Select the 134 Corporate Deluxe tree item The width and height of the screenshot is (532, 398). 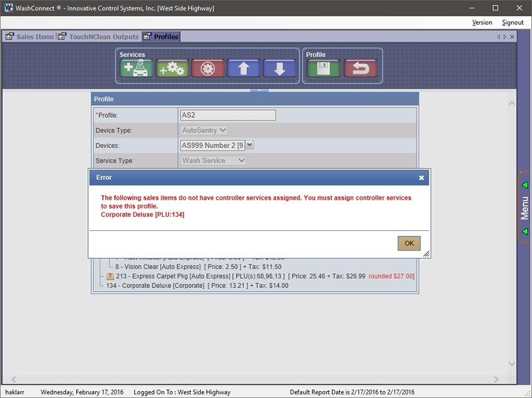click(155, 286)
